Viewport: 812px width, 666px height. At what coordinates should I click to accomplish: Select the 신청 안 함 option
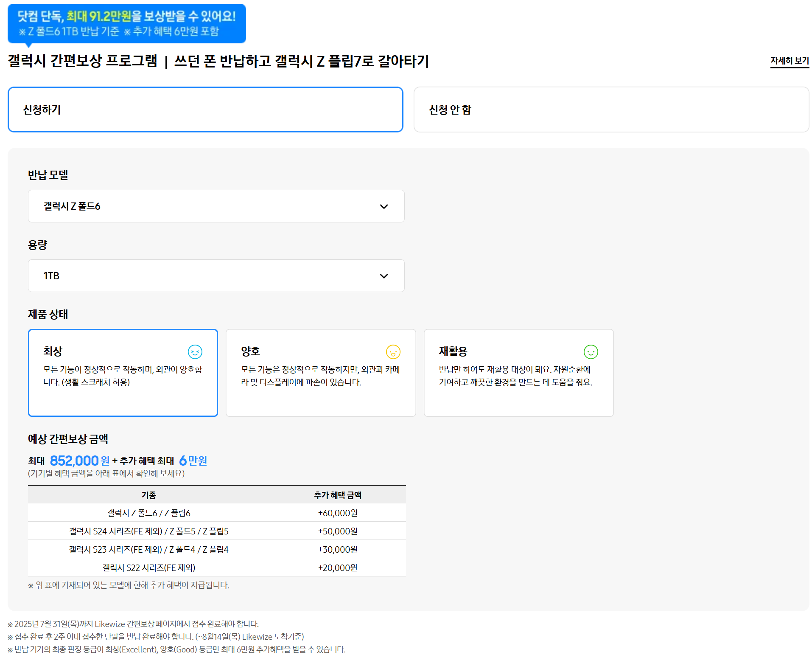611,110
